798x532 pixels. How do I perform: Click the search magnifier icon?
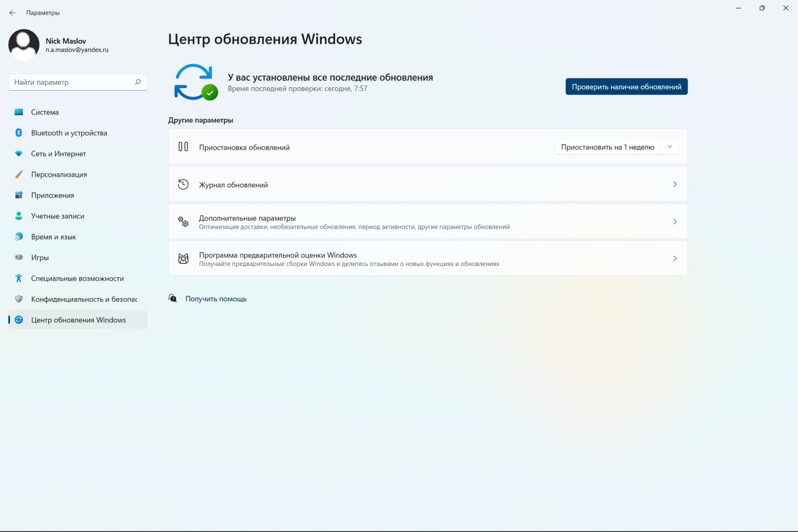point(138,82)
